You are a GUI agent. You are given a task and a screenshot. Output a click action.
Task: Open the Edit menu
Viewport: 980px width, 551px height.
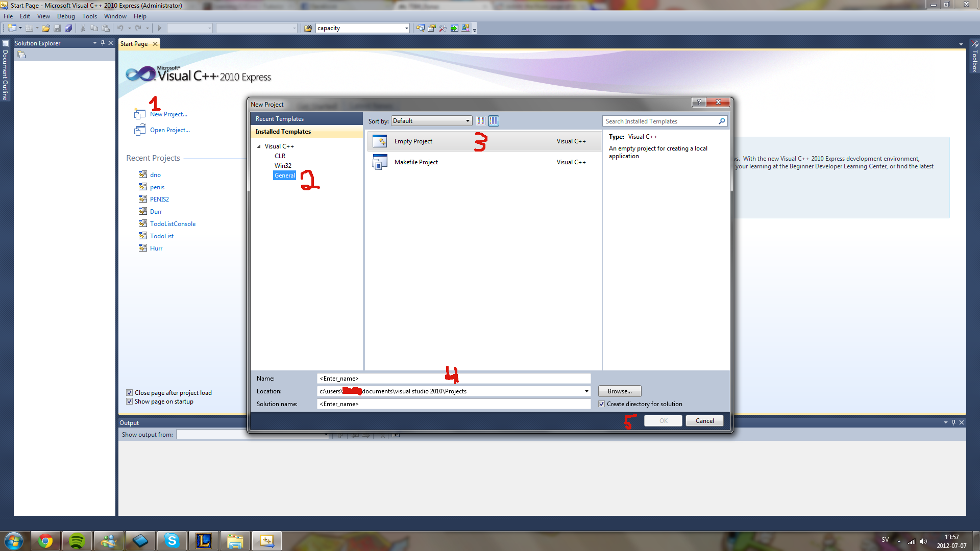point(25,16)
